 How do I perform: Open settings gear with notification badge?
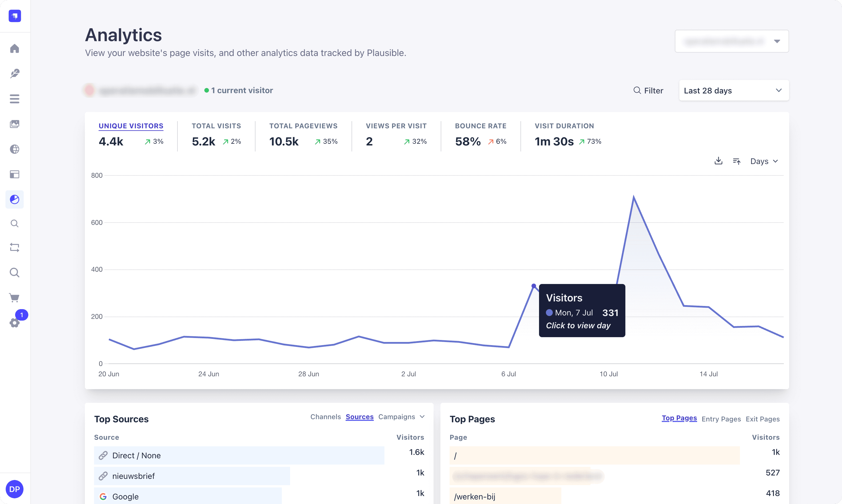[14, 323]
